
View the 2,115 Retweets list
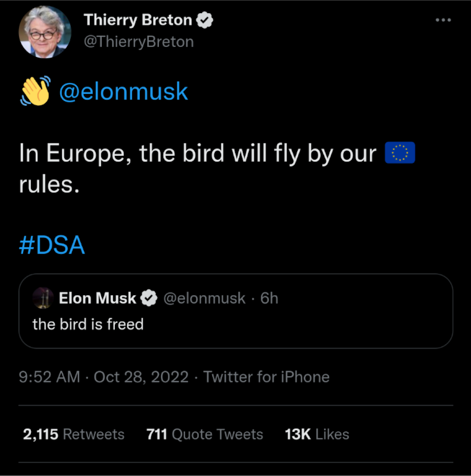coord(74,434)
